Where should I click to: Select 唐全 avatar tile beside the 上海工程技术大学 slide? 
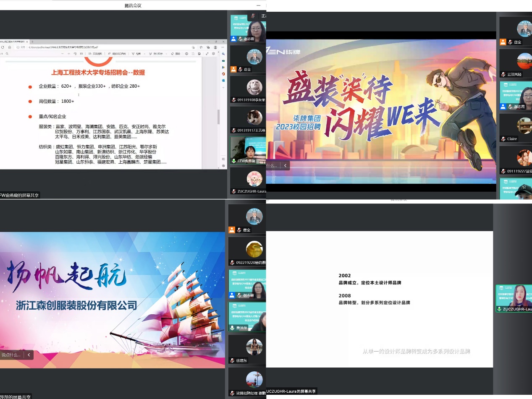[248, 59]
